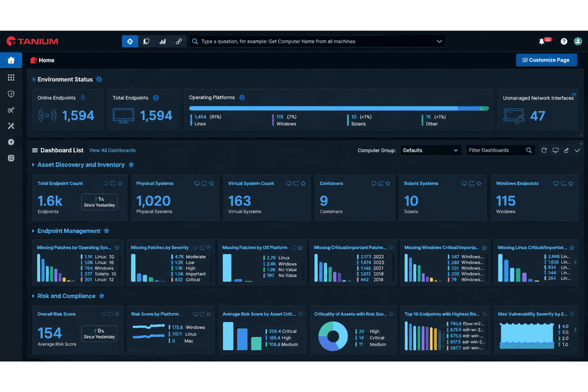Open the Dashboard List hamburger menu
The height and width of the screenshot is (392, 588).
(35, 150)
